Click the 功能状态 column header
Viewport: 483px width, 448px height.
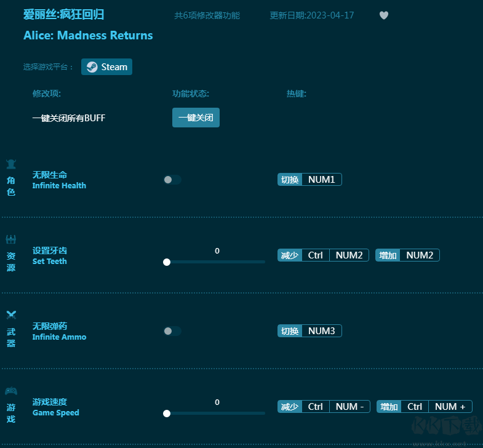point(191,94)
